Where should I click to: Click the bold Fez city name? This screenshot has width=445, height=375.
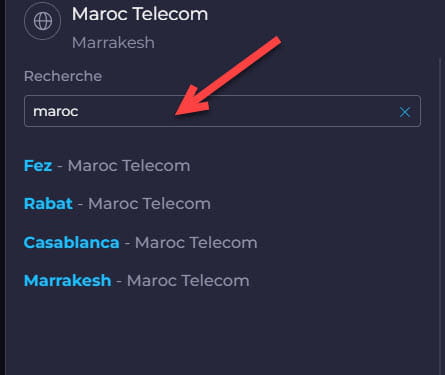tap(38, 166)
